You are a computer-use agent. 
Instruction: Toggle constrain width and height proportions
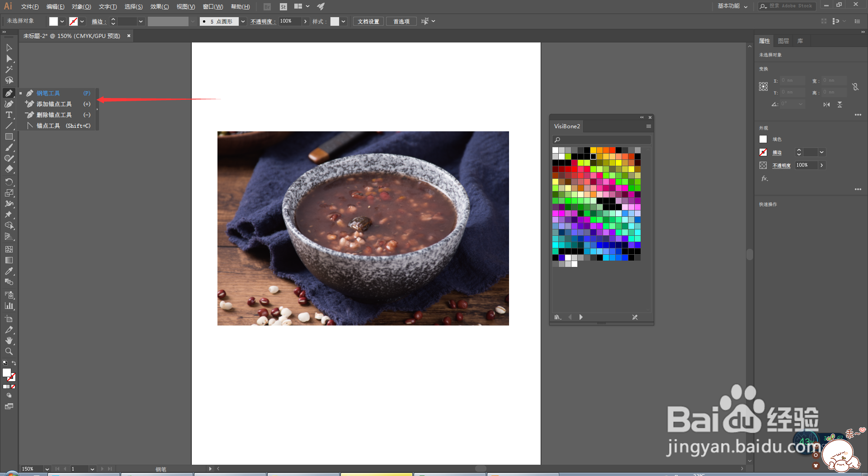(x=855, y=87)
